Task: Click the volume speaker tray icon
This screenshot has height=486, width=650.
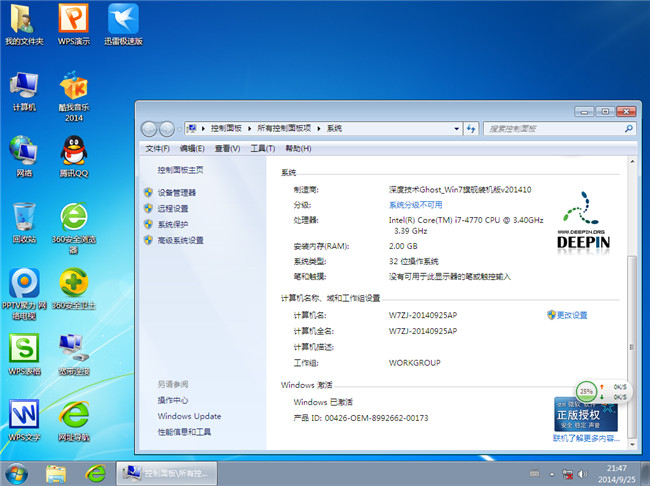Action: pyautogui.click(x=582, y=474)
